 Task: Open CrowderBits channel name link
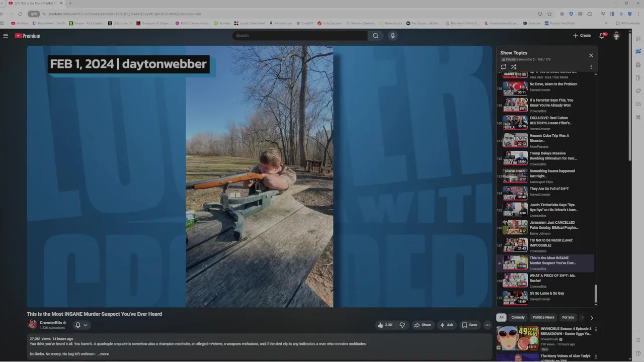pyautogui.click(x=51, y=323)
